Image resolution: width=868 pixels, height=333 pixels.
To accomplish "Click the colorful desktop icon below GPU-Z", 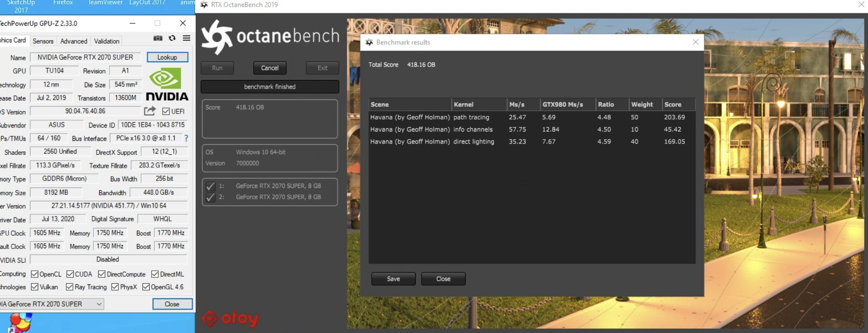I will click(20, 322).
